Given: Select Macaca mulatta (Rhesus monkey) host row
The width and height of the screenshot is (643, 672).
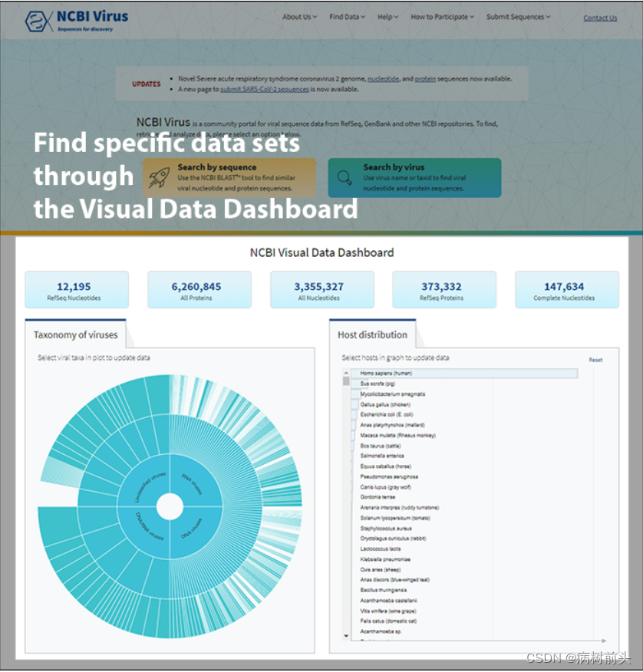Looking at the screenshot, I should (397, 435).
